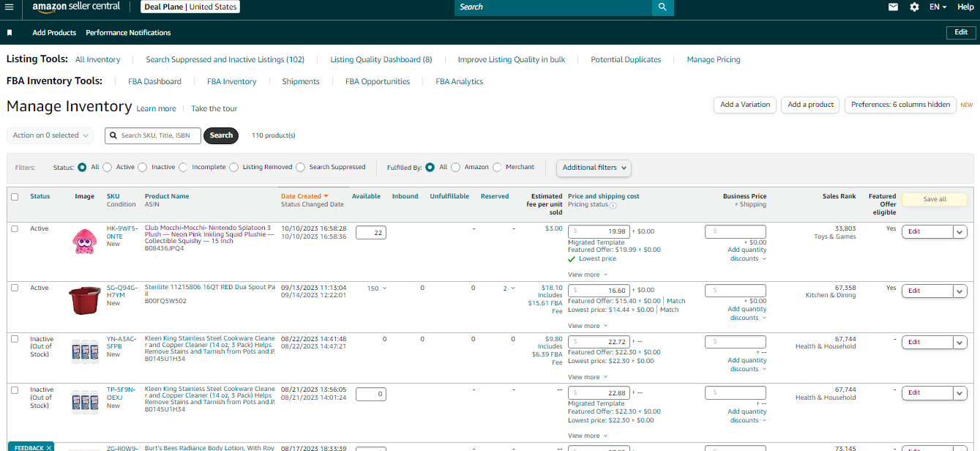Open the pink squid plush product image

click(x=85, y=241)
